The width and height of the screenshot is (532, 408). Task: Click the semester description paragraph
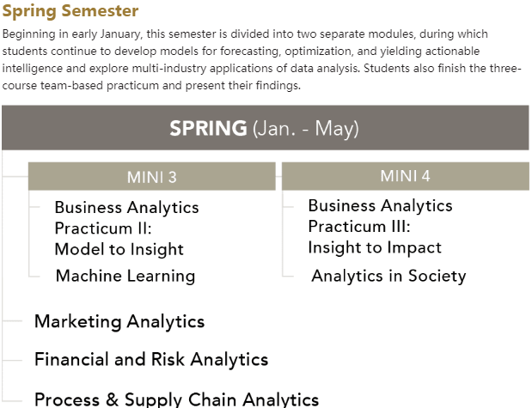pyautogui.click(x=261, y=59)
